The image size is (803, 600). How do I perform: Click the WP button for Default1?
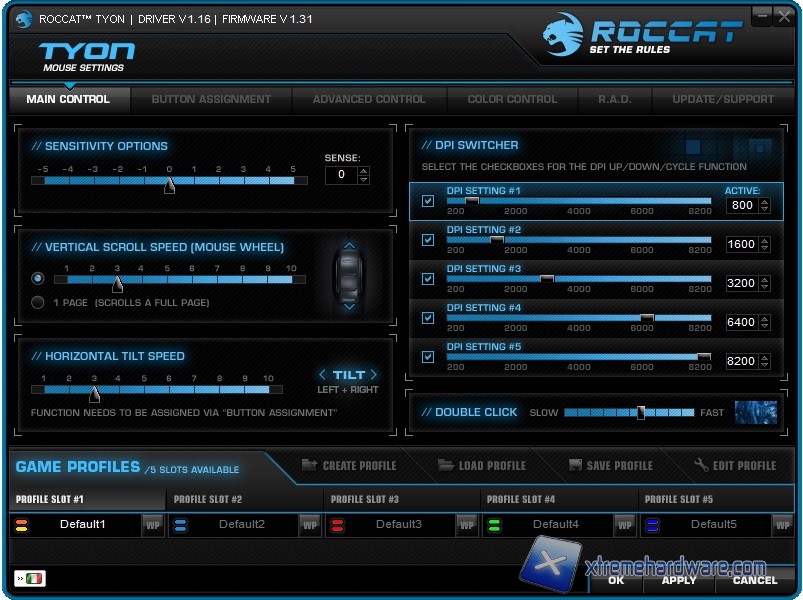pyautogui.click(x=153, y=525)
